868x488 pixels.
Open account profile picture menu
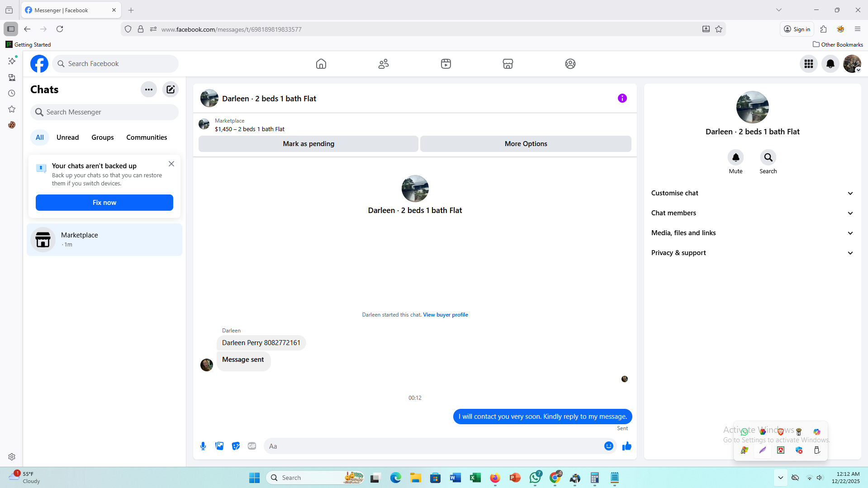[852, 64]
